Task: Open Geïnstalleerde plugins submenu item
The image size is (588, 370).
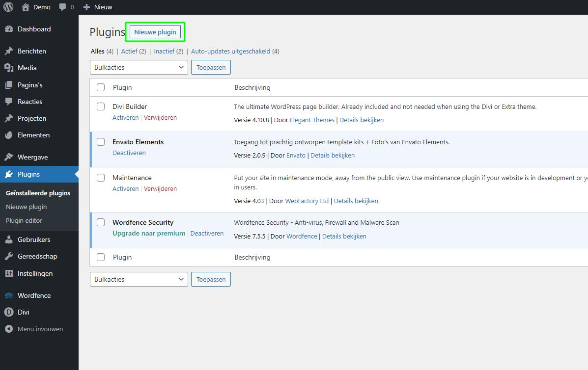Action: point(38,193)
